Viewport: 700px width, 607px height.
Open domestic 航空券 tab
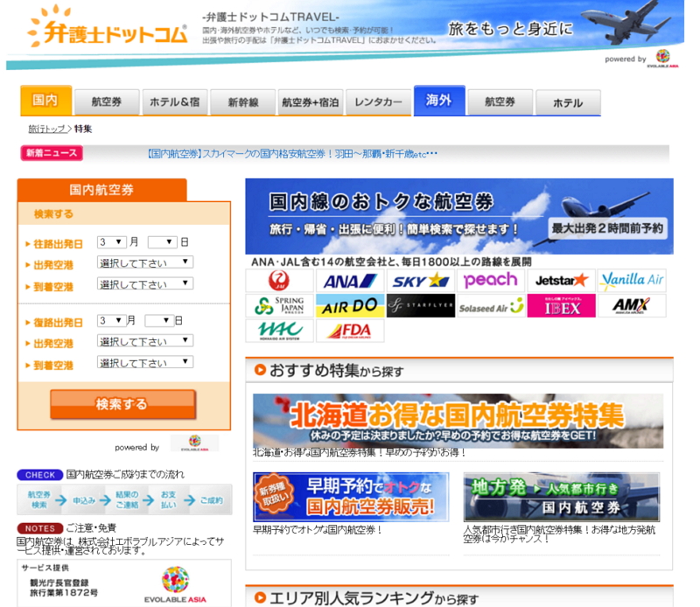tap(107, 102)
